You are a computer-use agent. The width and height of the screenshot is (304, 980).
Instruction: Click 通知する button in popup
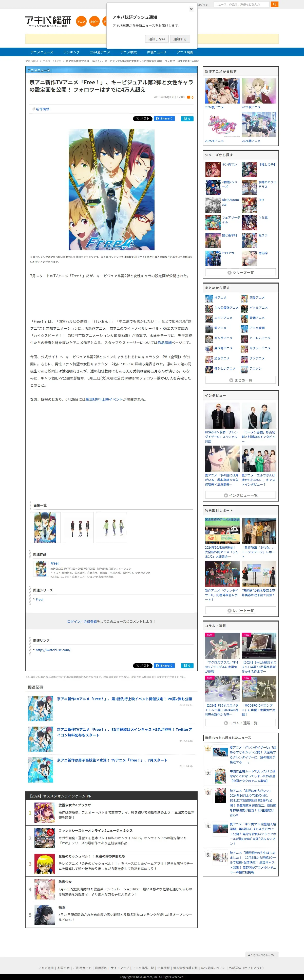coord(180,39)
